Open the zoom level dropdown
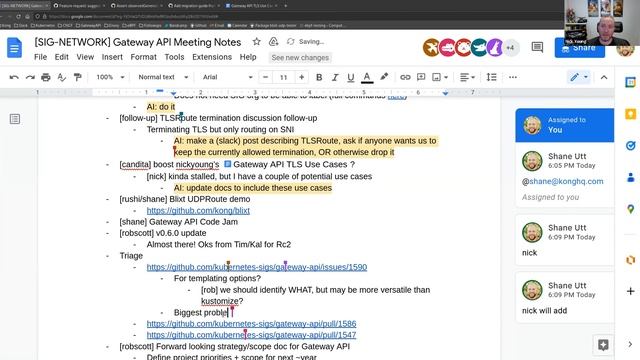The height and width of the screenshot is (360, 640). pos(110,77)
